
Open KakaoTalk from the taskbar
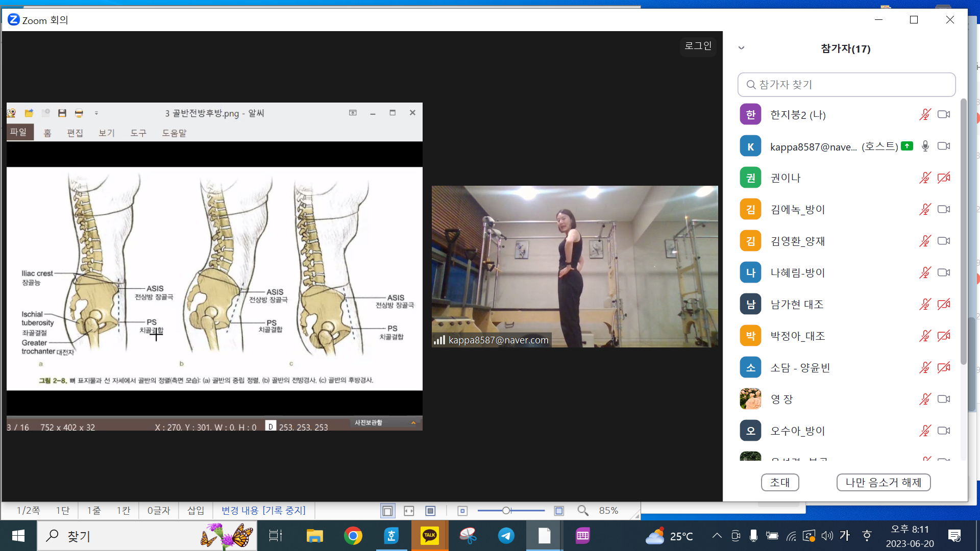pyautogui.click(x=429, y=536)
